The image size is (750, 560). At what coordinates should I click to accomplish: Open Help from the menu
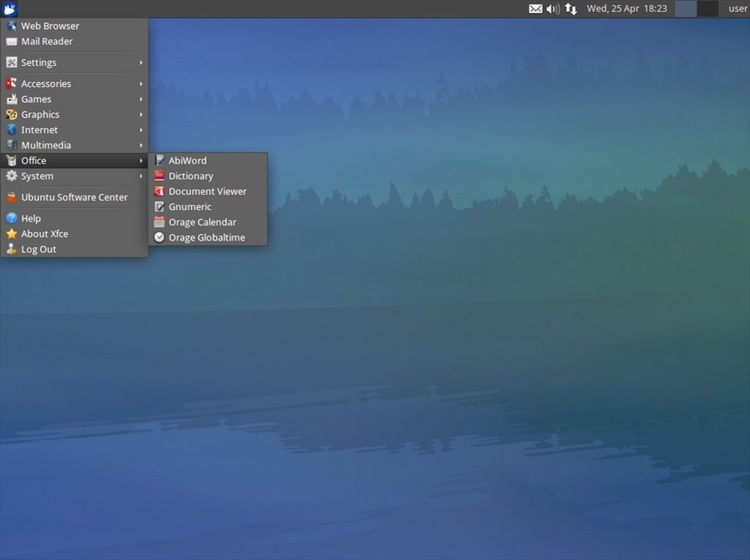(74, 219)
